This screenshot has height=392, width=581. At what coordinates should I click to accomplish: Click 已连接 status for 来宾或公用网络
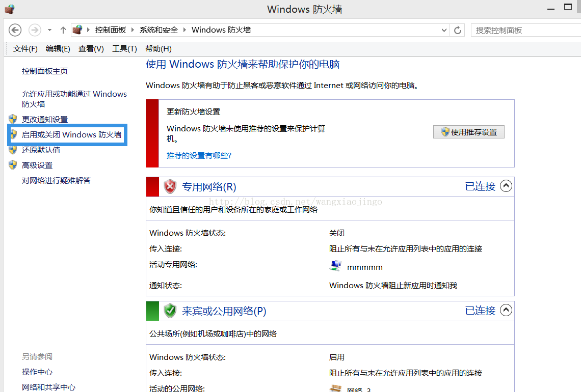pyautogui.click(x=480, y=310)
